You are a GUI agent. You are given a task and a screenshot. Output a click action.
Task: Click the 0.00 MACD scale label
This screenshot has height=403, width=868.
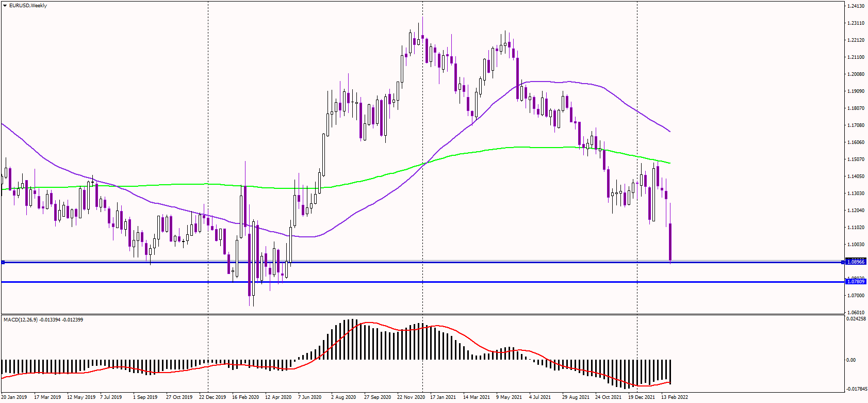click(851, 360)
